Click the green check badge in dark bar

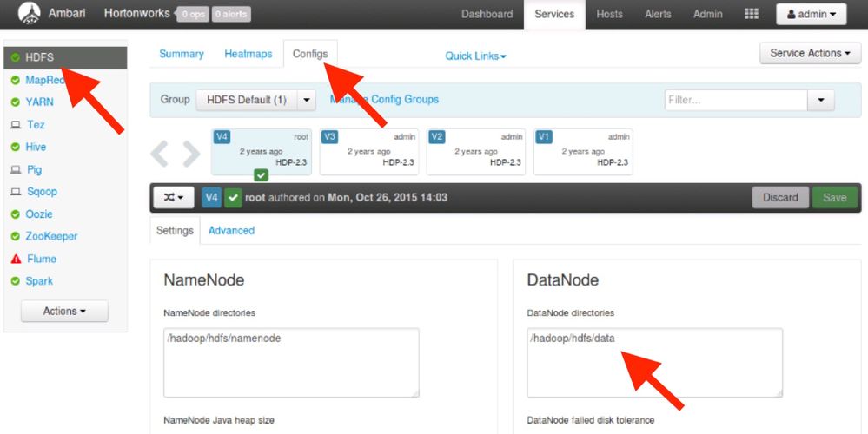click(x=233, y=197)
